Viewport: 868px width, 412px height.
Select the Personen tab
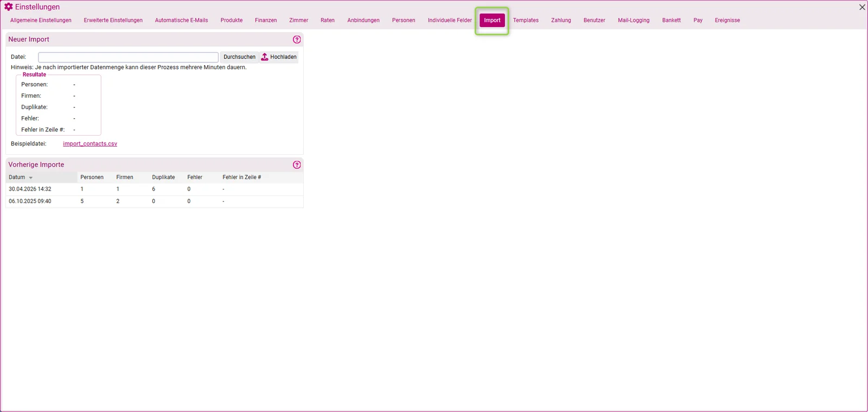click(x=404, y=21)
